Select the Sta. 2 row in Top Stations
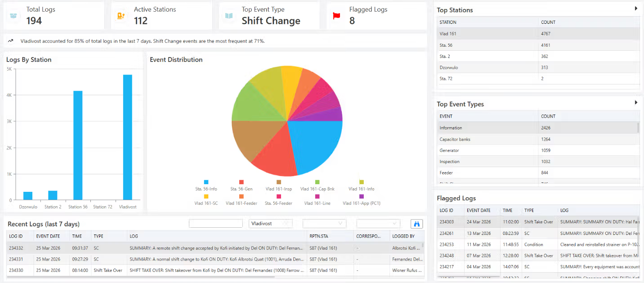The height and width of the screenshot is (283, 644). [538, 56]
